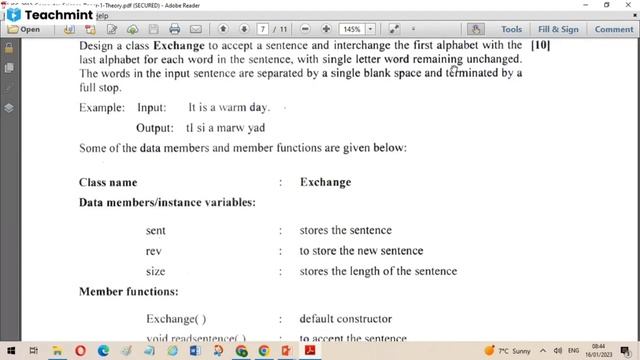Open the Help menu
640x360 pixels.
pos(102,16)
